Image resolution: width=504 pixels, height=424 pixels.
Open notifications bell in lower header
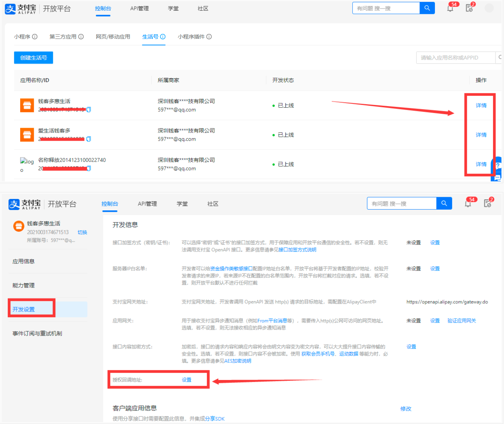[468, 204]
